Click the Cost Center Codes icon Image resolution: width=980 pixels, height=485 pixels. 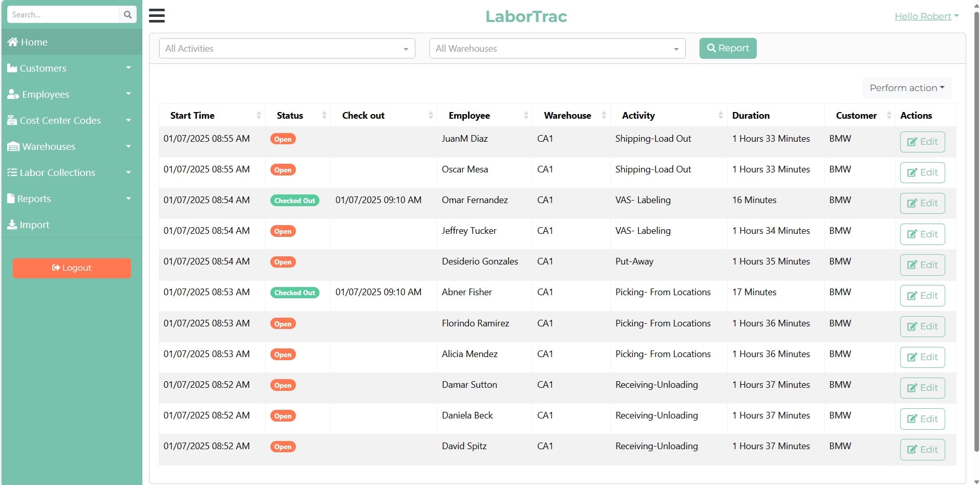click(12, 120)
